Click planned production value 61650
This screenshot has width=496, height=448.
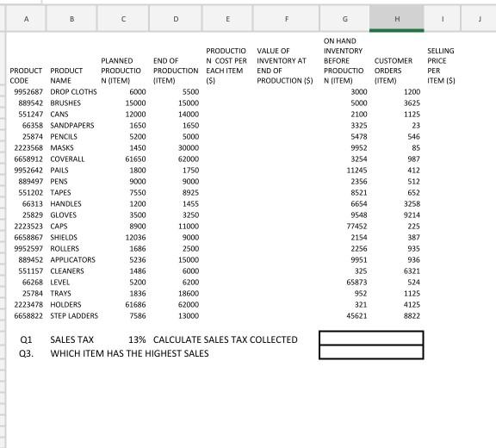(x=135, y=159)
